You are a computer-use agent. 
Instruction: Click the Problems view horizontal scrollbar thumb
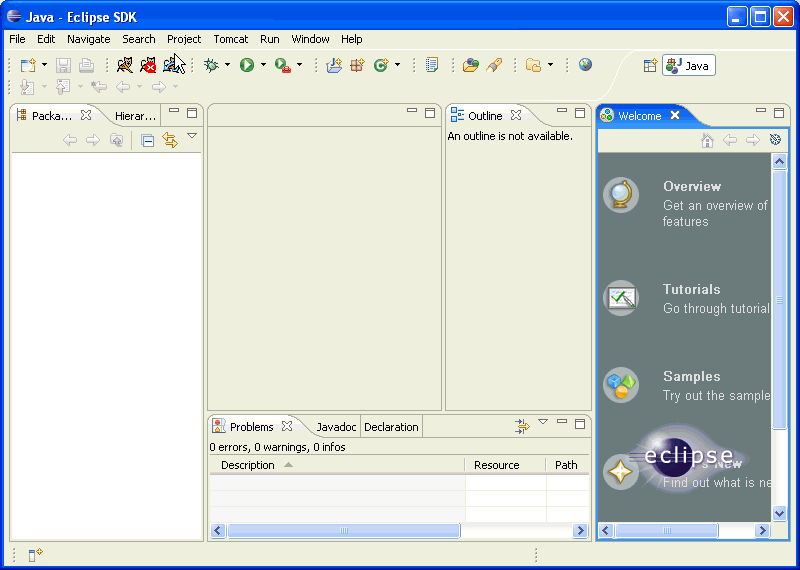pyautogui.click(x=343, y=531)
